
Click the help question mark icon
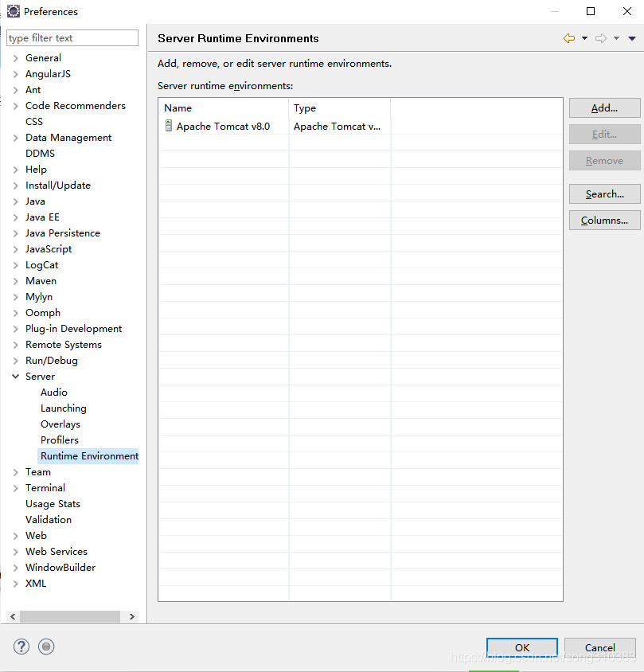tap(21, 647)
